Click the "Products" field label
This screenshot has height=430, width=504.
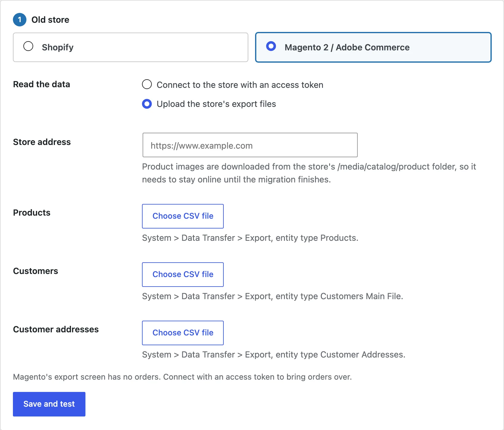[x=32, y=213]
